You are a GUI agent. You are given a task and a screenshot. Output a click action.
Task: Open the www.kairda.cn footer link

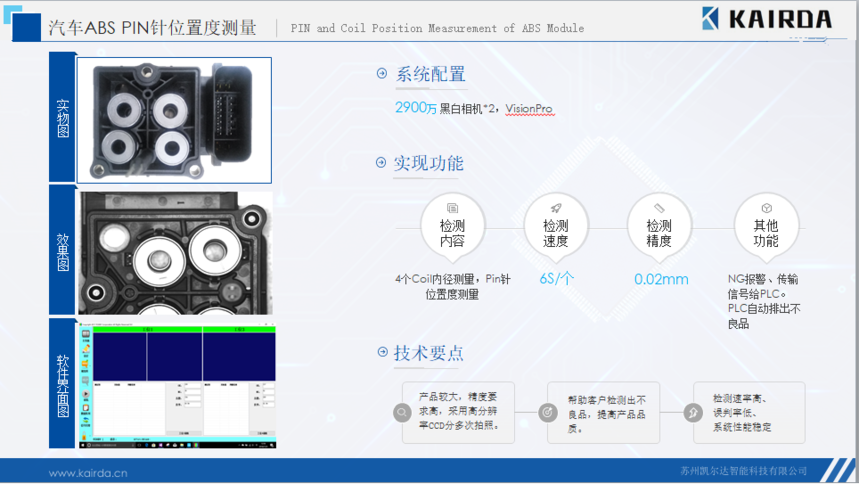click(x=88, y=473)
